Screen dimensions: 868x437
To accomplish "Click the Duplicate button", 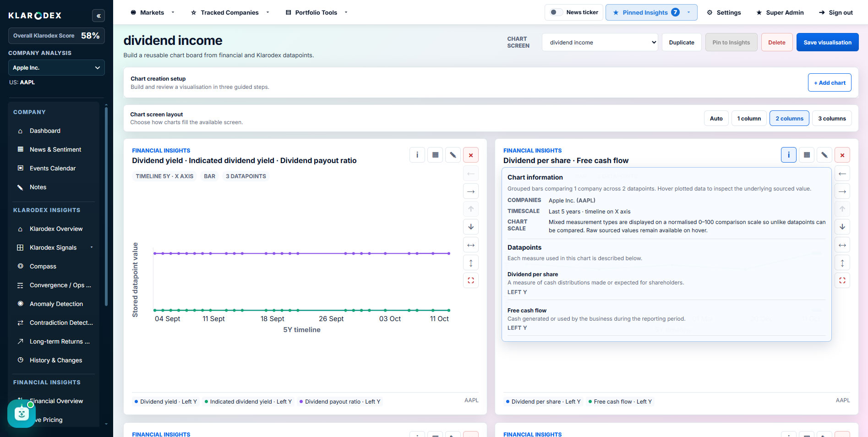I will (682, 42).
